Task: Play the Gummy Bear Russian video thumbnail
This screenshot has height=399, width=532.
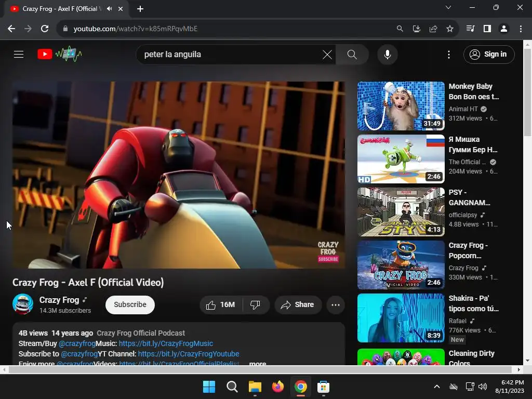Action: 401,159
